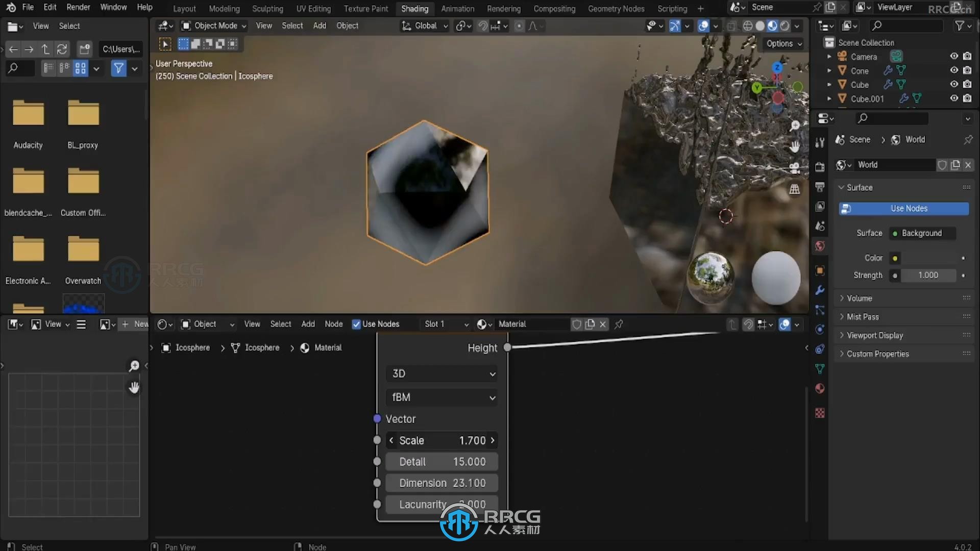Open the Scene properties tab

point(820,226)
